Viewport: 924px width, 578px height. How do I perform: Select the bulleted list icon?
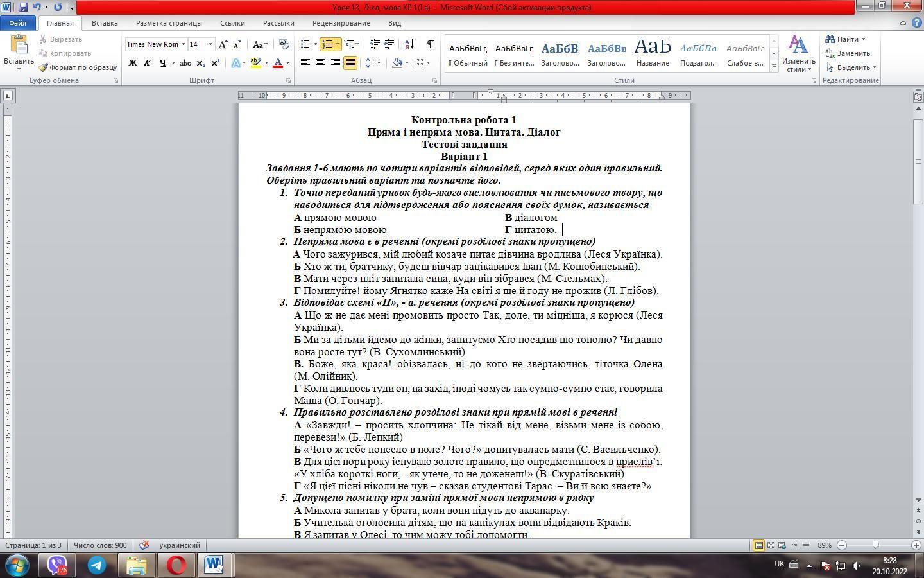click(x=305, y=44)
